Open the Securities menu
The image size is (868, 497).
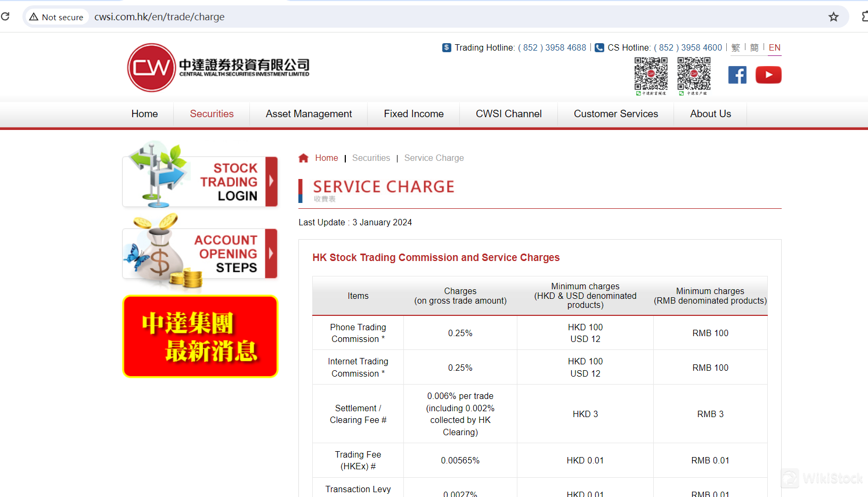click(212, 113)
